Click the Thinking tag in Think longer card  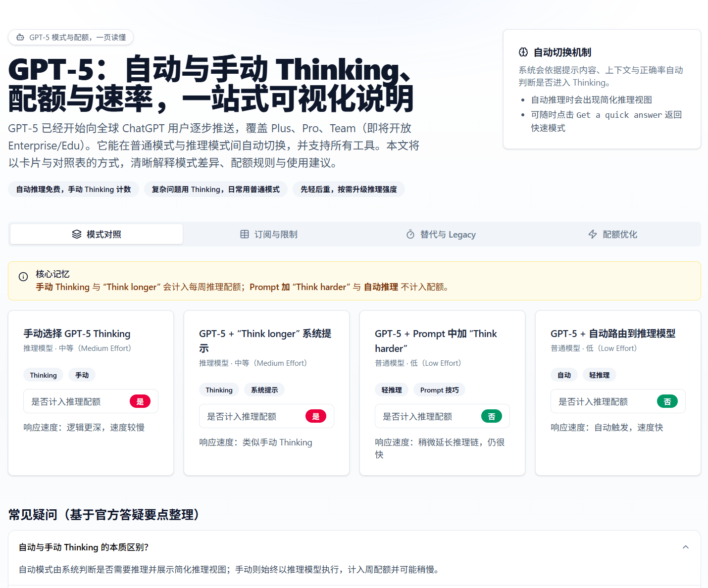tap(219, 390)
